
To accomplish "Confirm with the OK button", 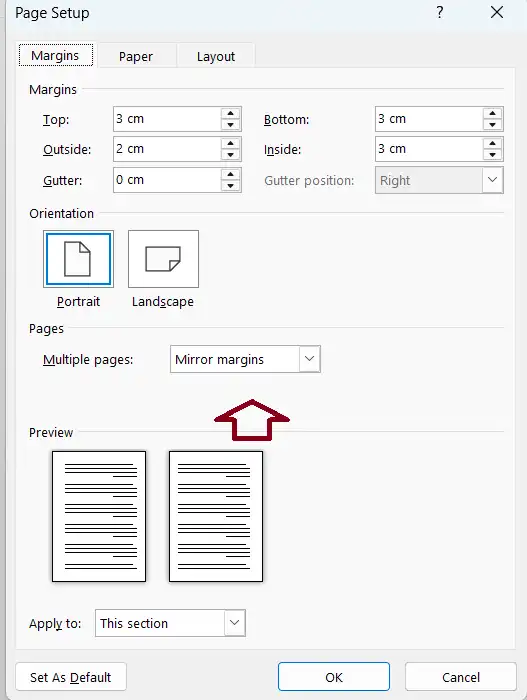I will (334, 677).
